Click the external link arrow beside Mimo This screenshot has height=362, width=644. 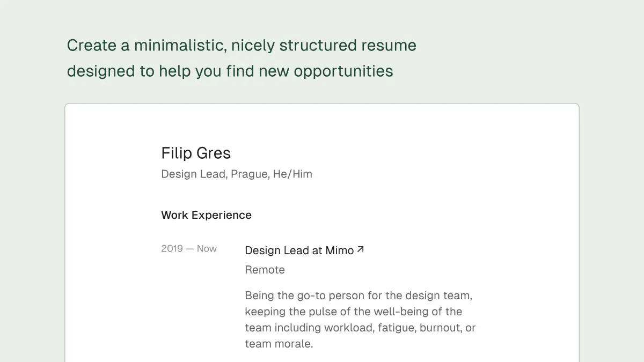[361, 249]
